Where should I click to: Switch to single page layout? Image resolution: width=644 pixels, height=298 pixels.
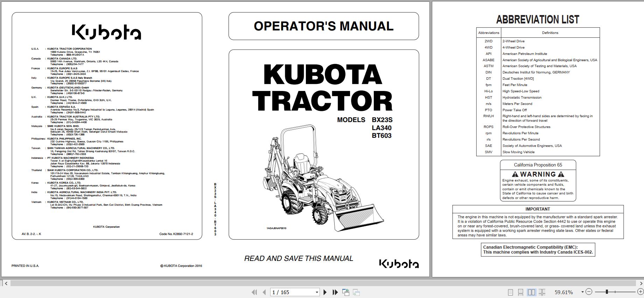pos(510,292)
